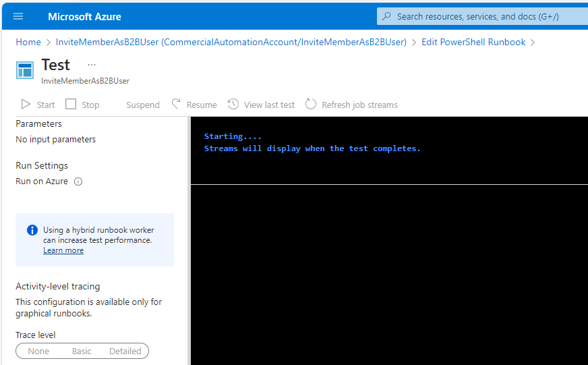Open the ellipsis menu next to Test
Image resolution: width=588 pixels, height=365 pixels.
click(92, 65)
